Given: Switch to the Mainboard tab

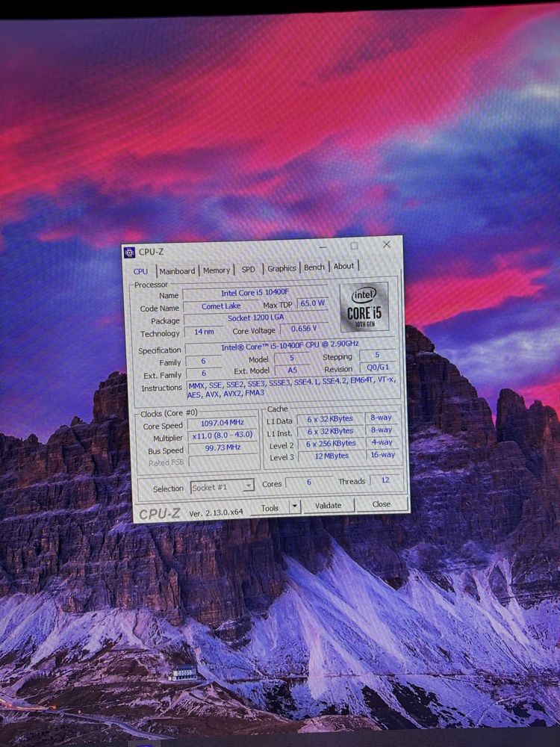Looking at the screenshot, I should pos(177,271).
